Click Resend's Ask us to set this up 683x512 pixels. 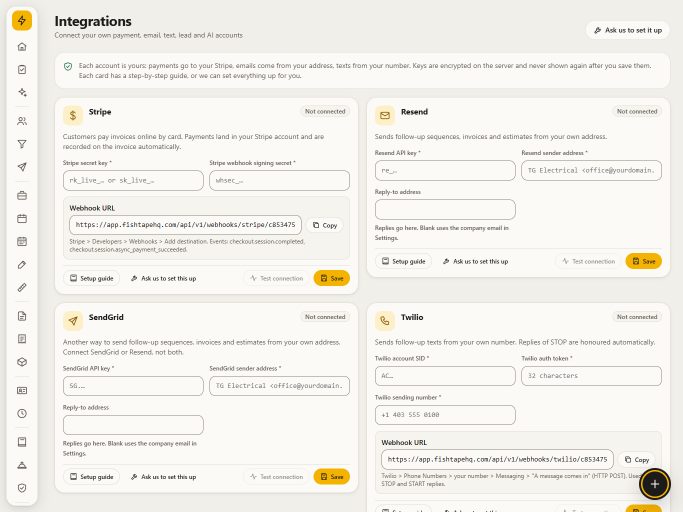pyautogui.click(x=476, y=261)
